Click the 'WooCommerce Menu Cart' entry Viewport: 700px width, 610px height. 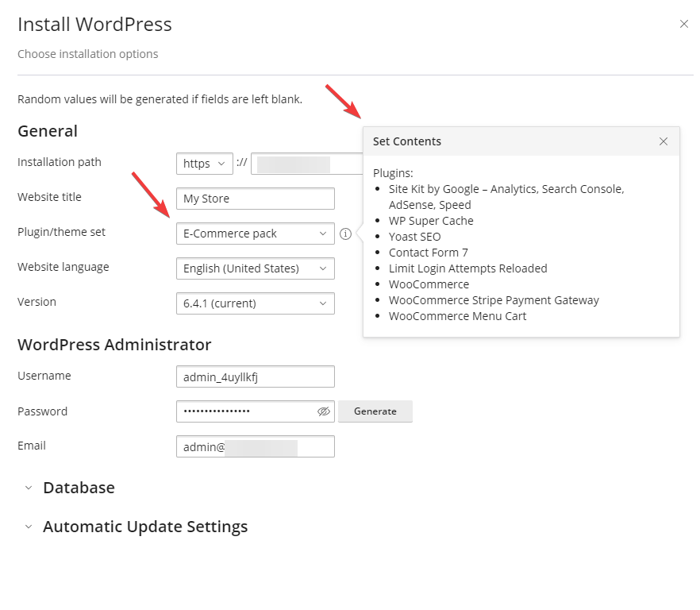[x=458, y=316]
